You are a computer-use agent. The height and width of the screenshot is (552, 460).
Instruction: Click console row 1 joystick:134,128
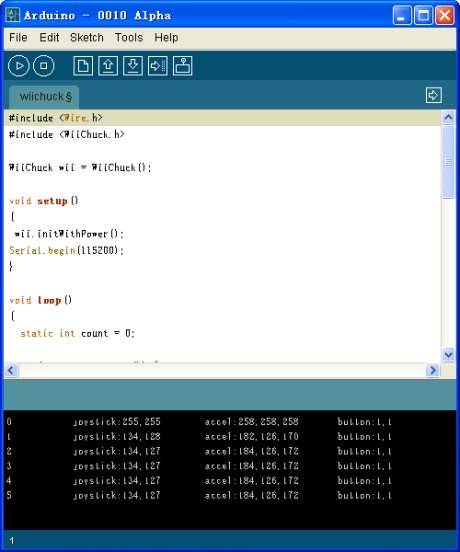(117, 437)
